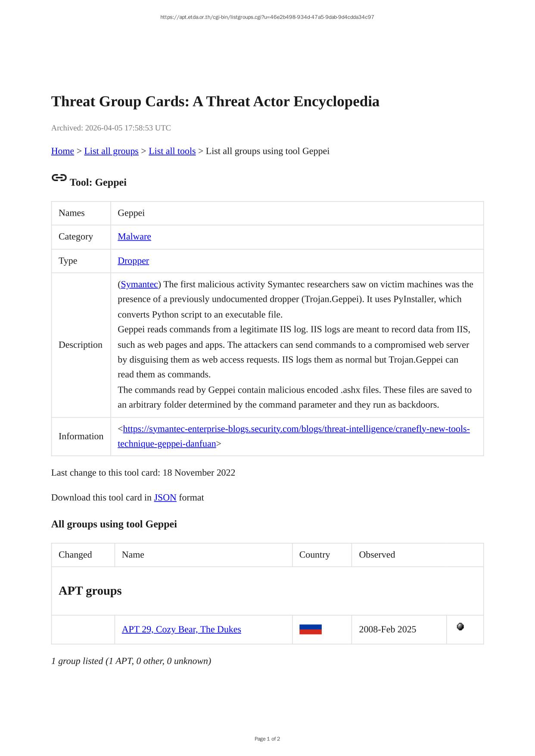Click the Russian flag icon
The height and width of the screenshot is (756, 535).
[x=310, y=629]
